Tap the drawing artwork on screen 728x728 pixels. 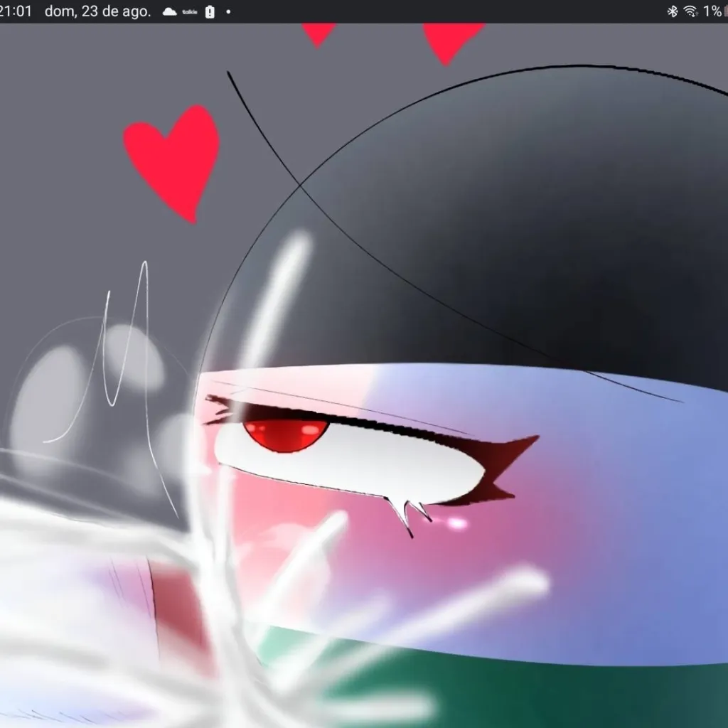[364, 375]
